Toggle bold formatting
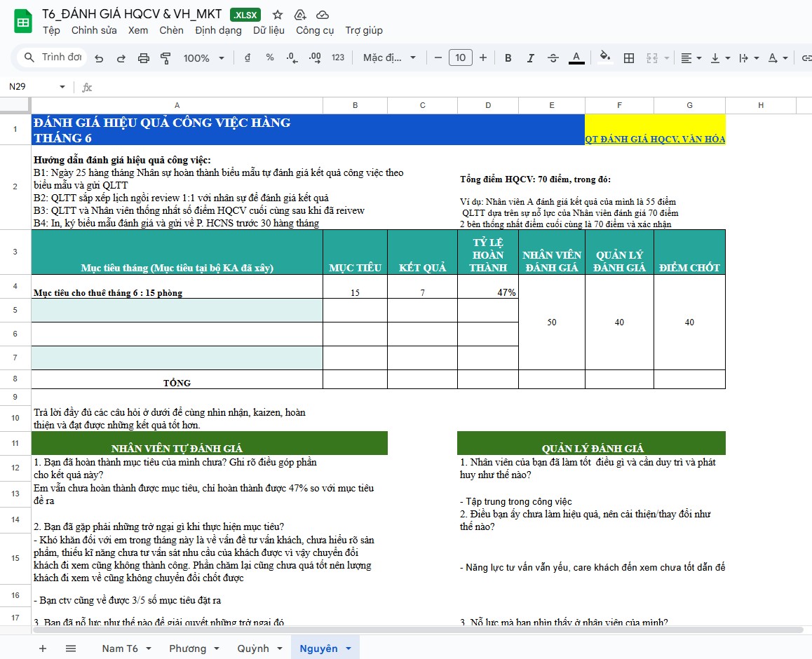Image resolution: width=812 pixels, height=659 pixels. coord(508,58)
